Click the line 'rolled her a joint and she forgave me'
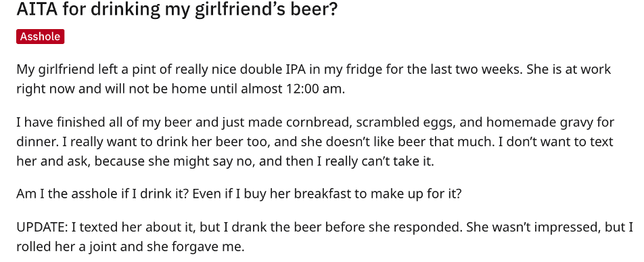The width and height of the screenshot is (644, 262). click(x=130, y=247)
